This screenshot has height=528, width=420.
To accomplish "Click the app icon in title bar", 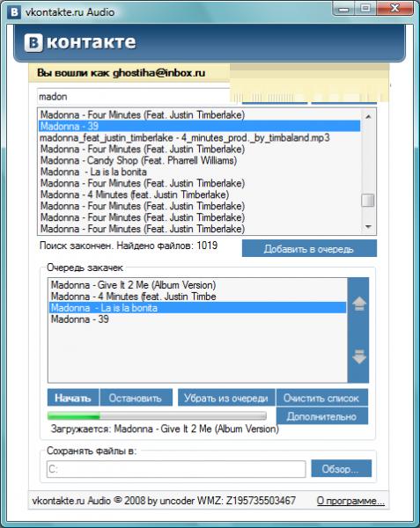I will [14, 11].
